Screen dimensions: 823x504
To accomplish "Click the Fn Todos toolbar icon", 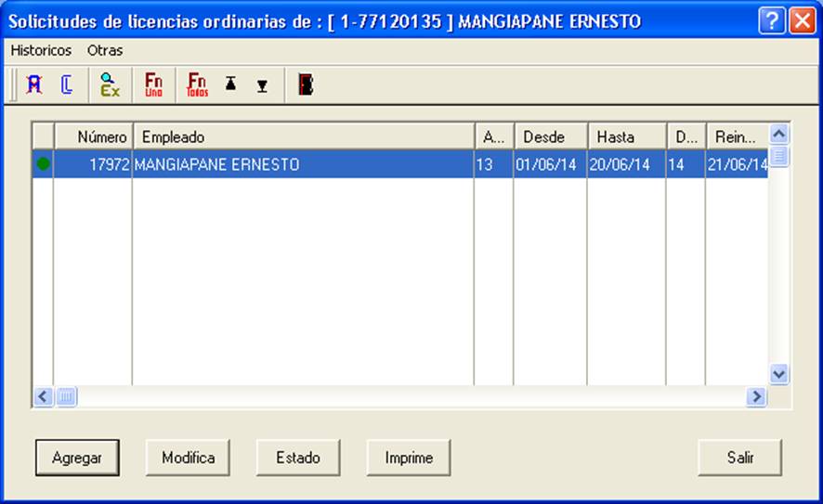I will (197, 84).
